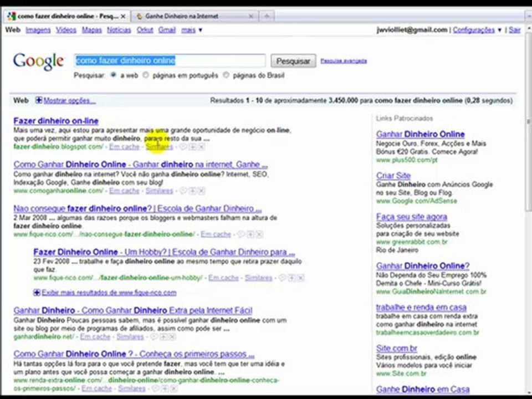This screenshot has height=399, width=532.
Task: Open Vídeos search from top bar
Action: (x=66, y=30)
